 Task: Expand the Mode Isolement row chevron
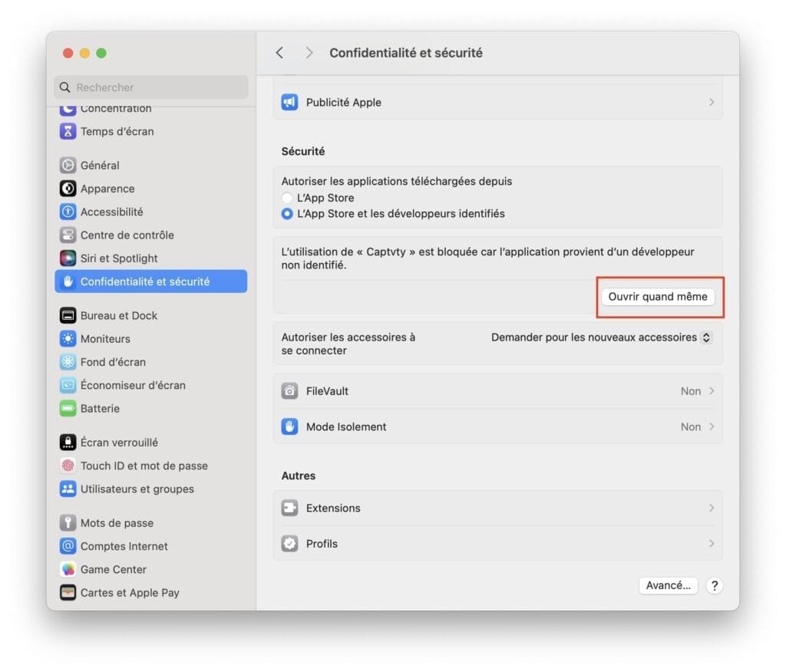713,427
